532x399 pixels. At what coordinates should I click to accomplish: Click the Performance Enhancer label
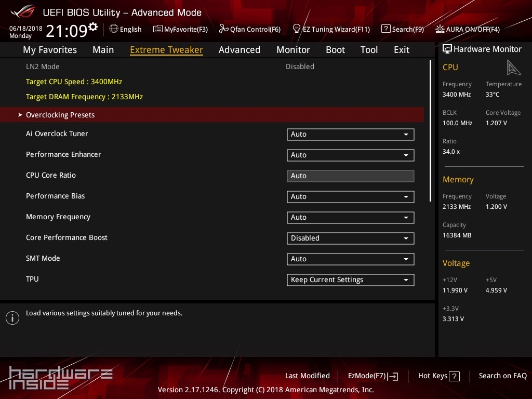[63, 154]
